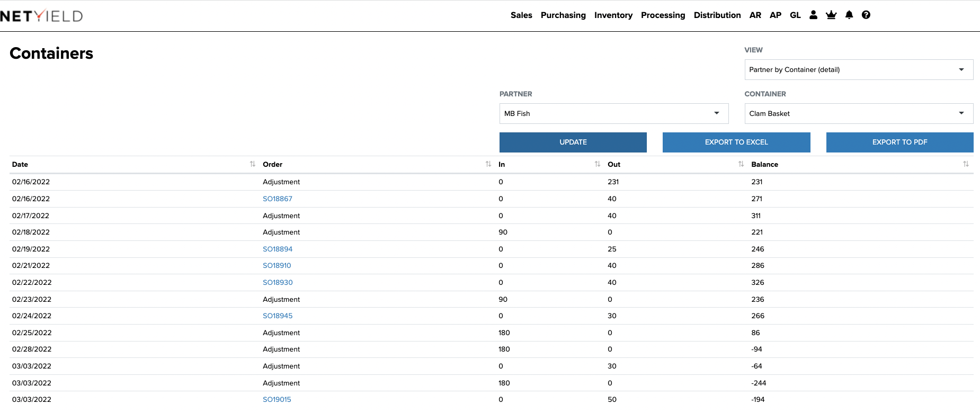The width and height of the screenshot is (980, 413).
Task: Open order SO18910 link
Action: point(277,265)
